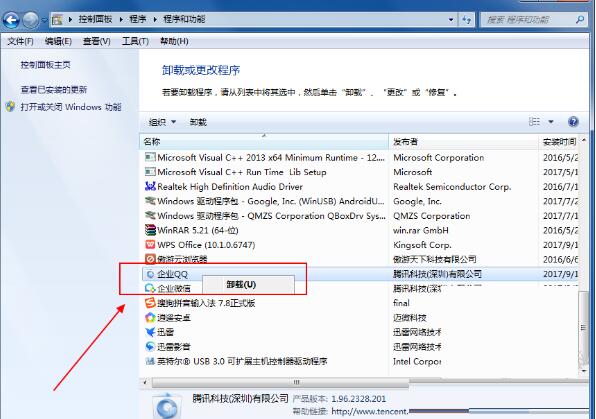This screenshot has height=419, width=596.
Task: Select the WPS Office icon
Action: pyautogui.click(x=150, y=244)
